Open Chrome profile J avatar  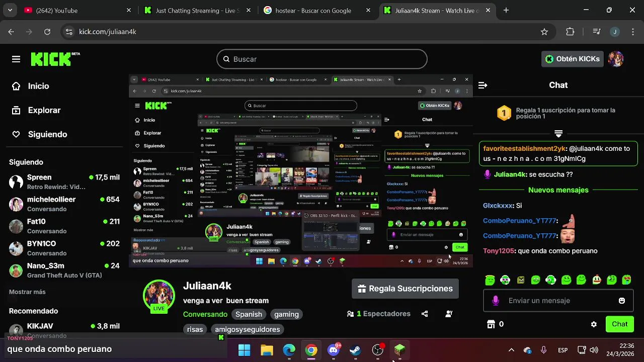pos(614,32)
